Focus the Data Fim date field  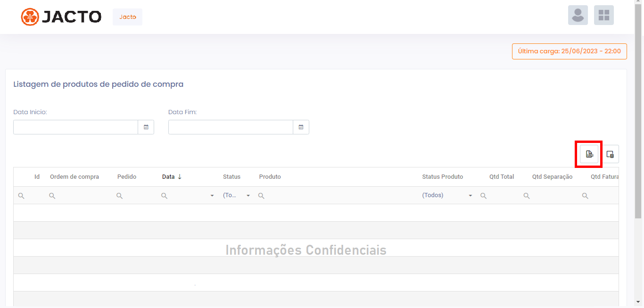click(231, 127)
